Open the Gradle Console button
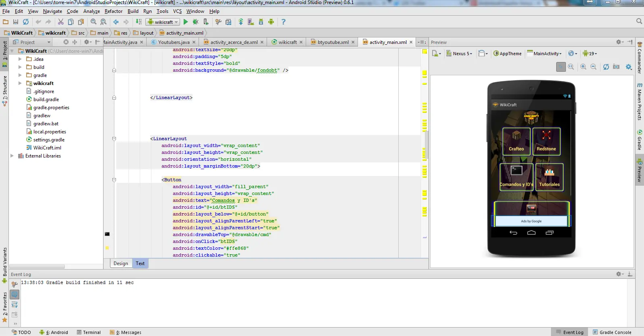Image resolution: width=644 pixels, height=336 pixels. 612,332
